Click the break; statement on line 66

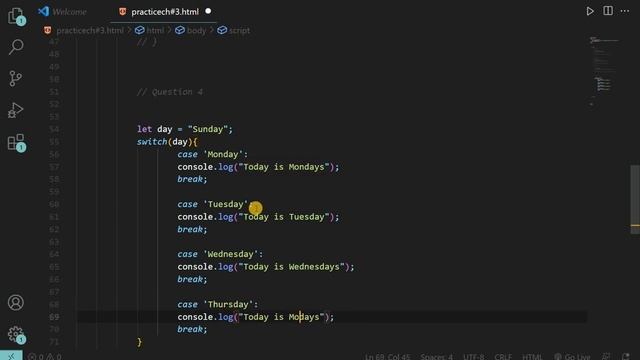(192, 279)
